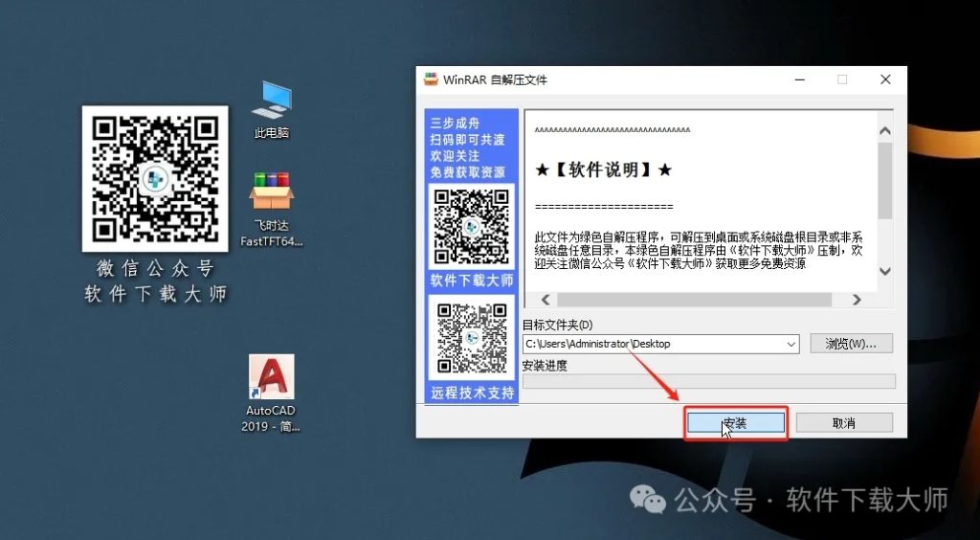Click the vertical scrollbar thumb
This screenshot has height=540, width=980.
(884, 180)
